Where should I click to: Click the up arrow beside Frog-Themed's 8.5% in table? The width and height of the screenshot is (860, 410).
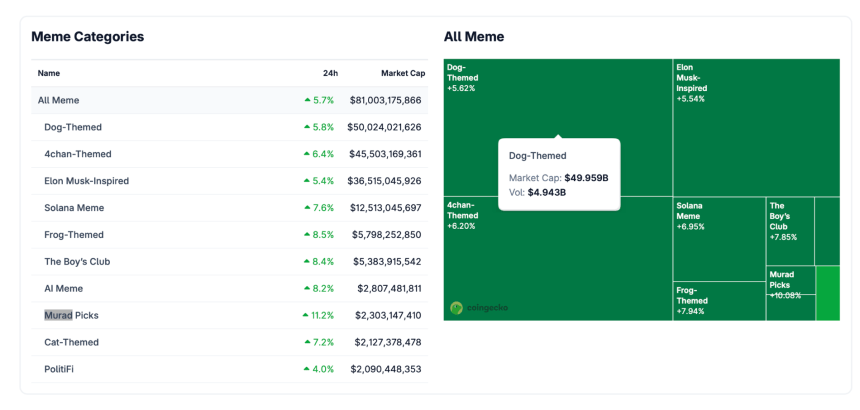307,235
